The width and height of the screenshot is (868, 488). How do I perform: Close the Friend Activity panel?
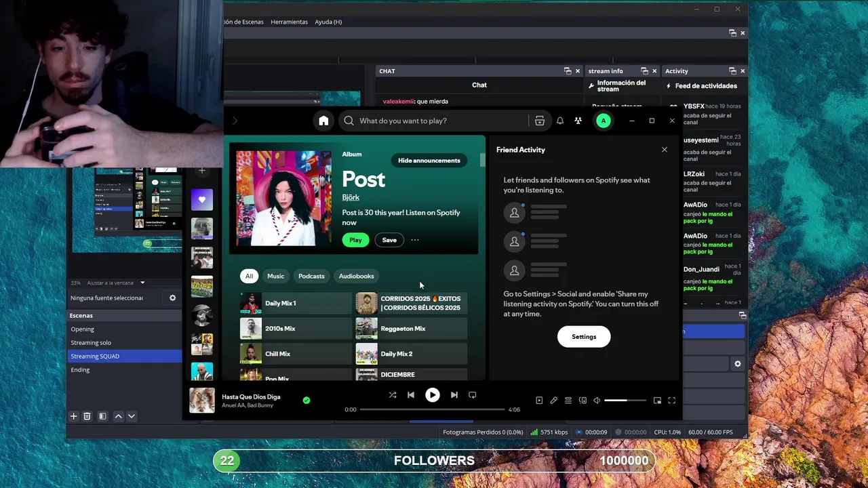(665, 150)
